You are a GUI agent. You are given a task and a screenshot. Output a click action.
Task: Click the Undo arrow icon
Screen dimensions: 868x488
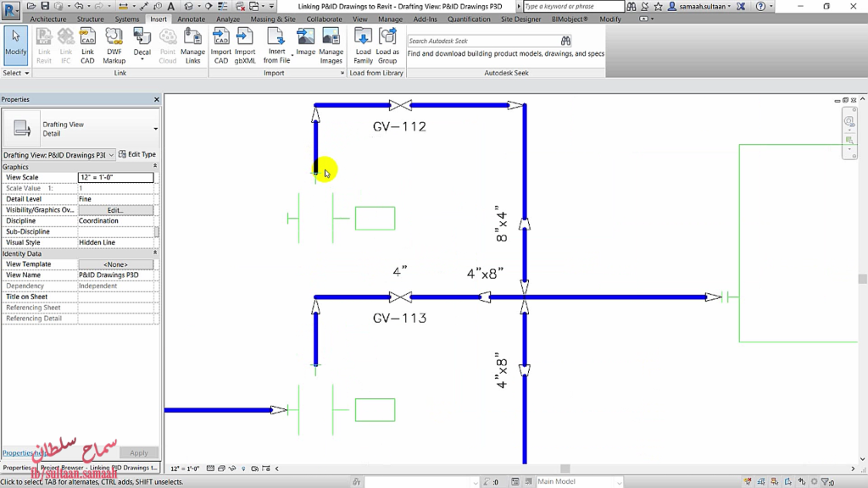coord(79,6)
